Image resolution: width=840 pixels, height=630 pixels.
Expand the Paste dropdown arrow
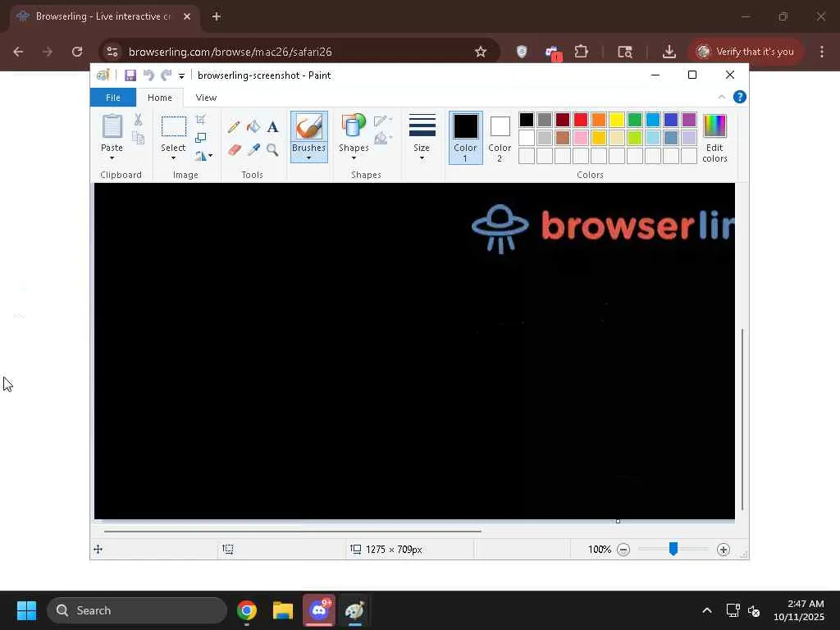point(112,158)
